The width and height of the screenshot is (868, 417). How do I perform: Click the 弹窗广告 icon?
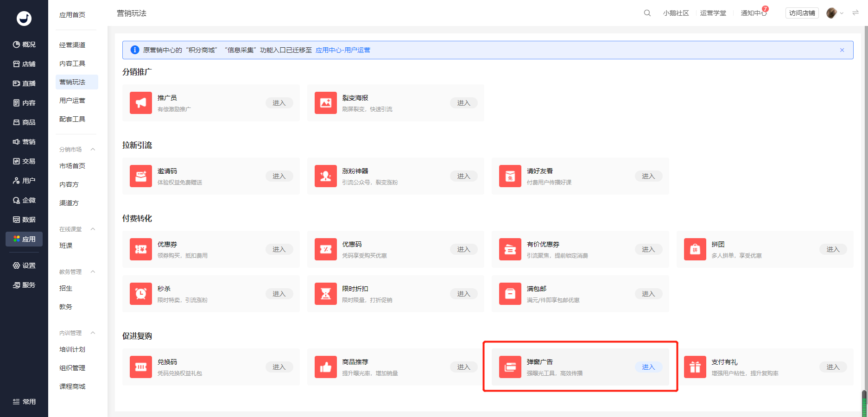pyautogui.click(x=510, y=367)
